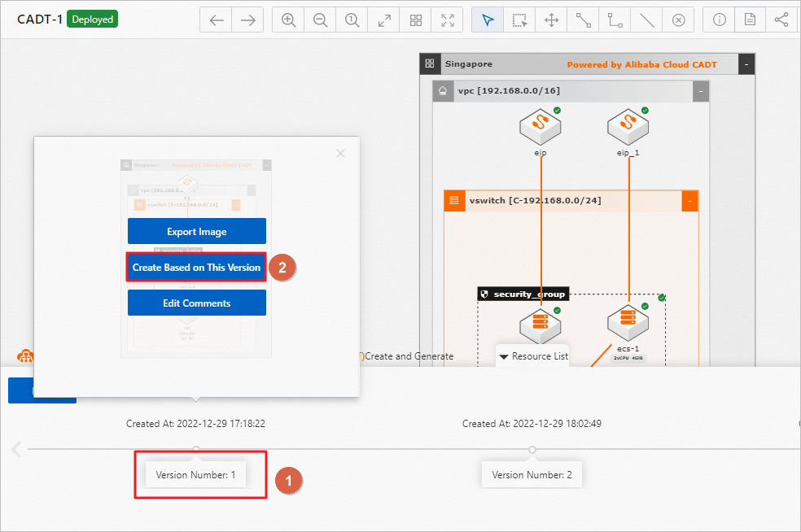Click 'Powered by Alibaba Cloud CADT' text

click(641, 64)
